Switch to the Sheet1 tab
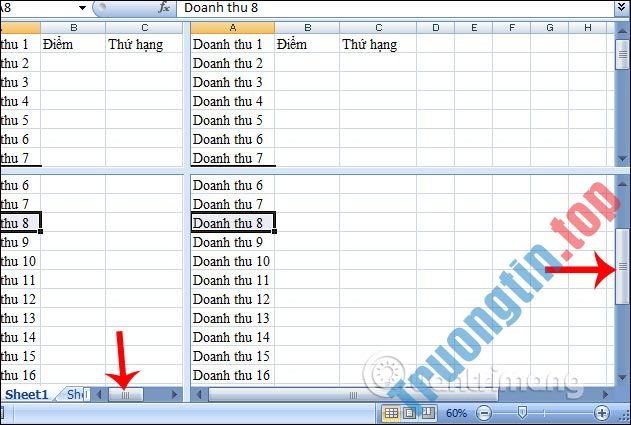Viewport: 631px width, 425px height. [27, 394]
